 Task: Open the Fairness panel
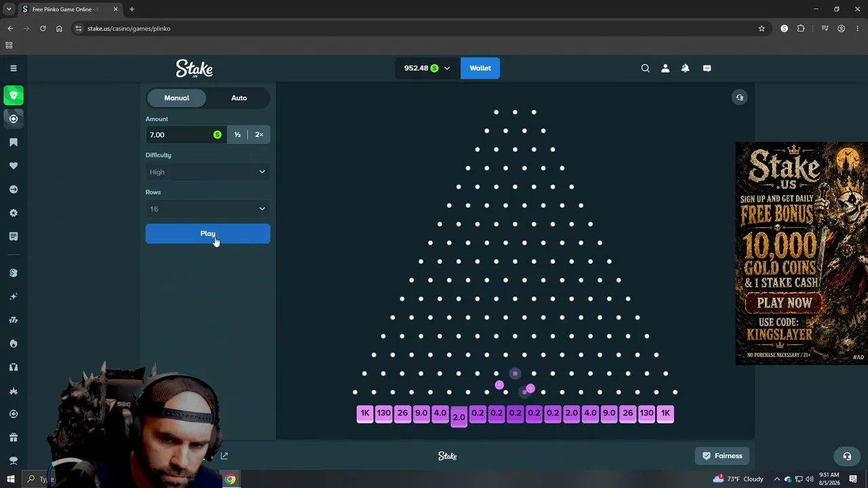pos(722,456)
